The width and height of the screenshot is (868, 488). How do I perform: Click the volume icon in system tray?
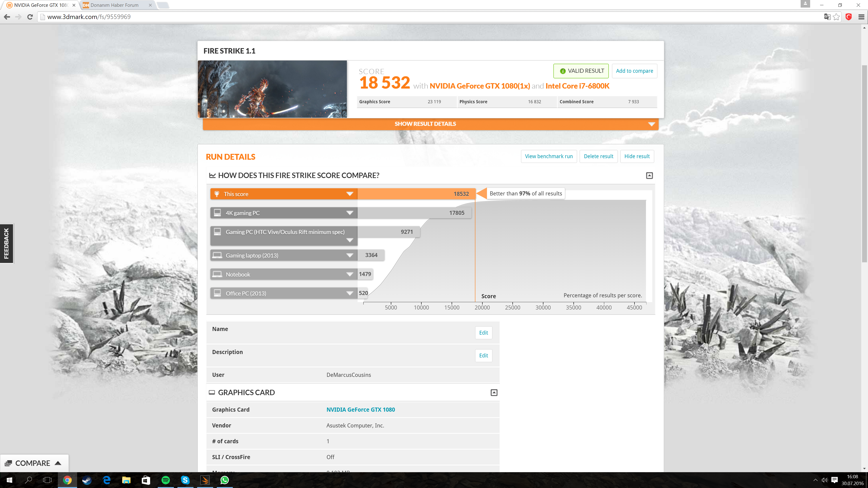[825, 480]
